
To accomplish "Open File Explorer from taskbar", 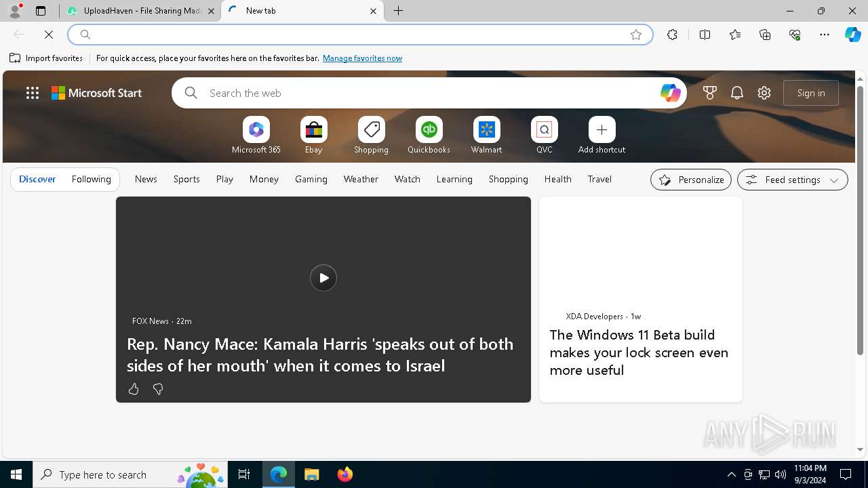I will pos(311,474).
